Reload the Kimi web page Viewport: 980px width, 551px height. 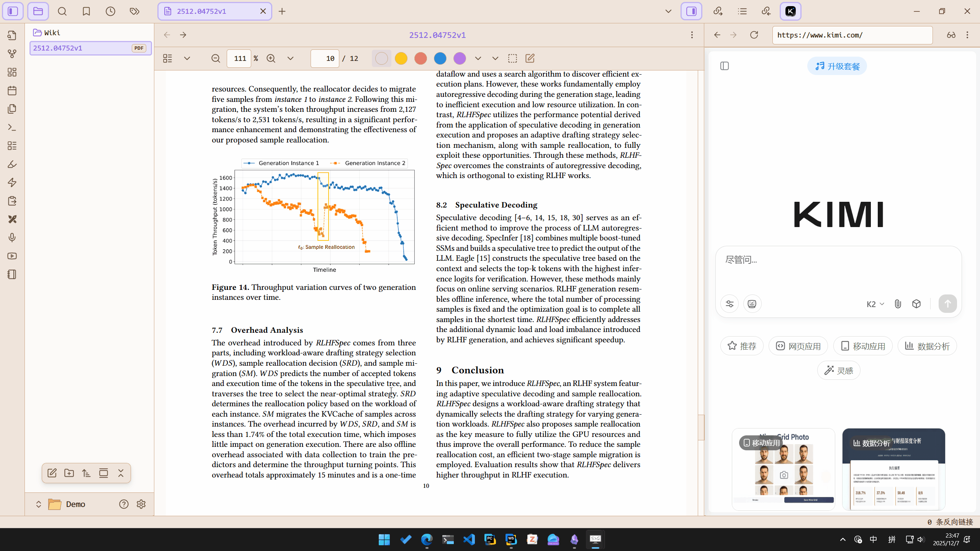(x=754, y=35)
